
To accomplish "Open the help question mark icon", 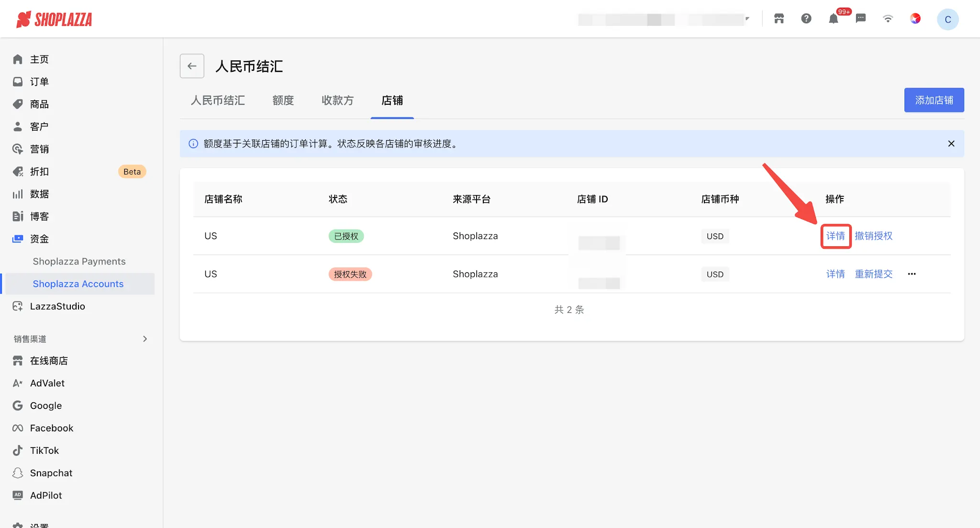I will [x=806, y=19].
